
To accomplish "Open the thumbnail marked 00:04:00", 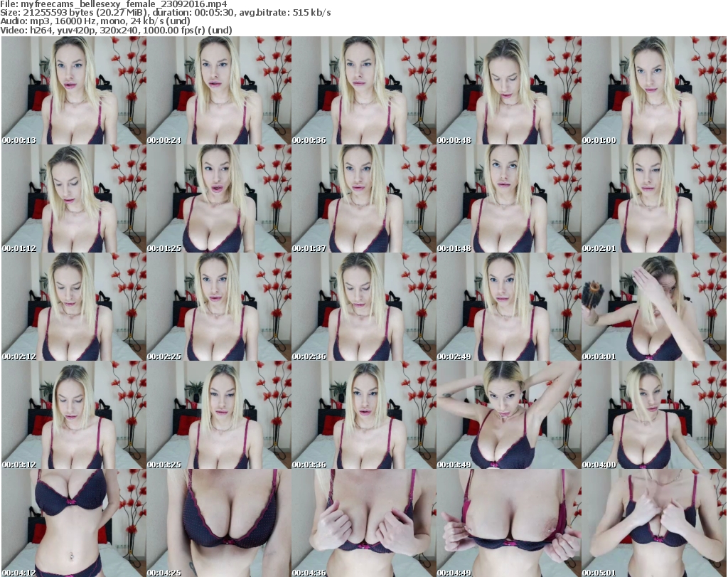I will tap(653, 415).
